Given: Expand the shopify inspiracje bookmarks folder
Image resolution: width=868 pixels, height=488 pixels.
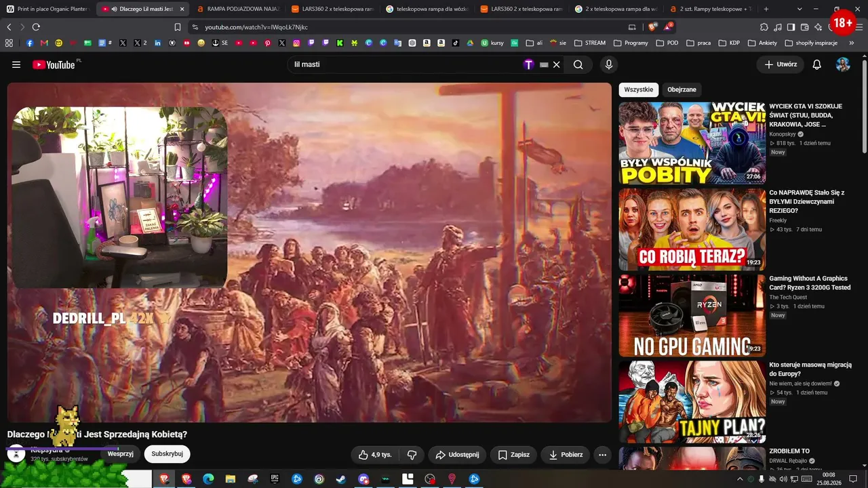Looking at the screenshot, I should click(x=811, y=43).
